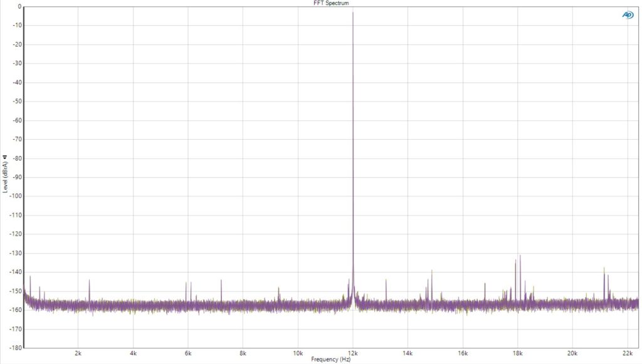Click the tallest spur just above 18k
This screenshot has height=364, width=642.
[x=520, y=256]
